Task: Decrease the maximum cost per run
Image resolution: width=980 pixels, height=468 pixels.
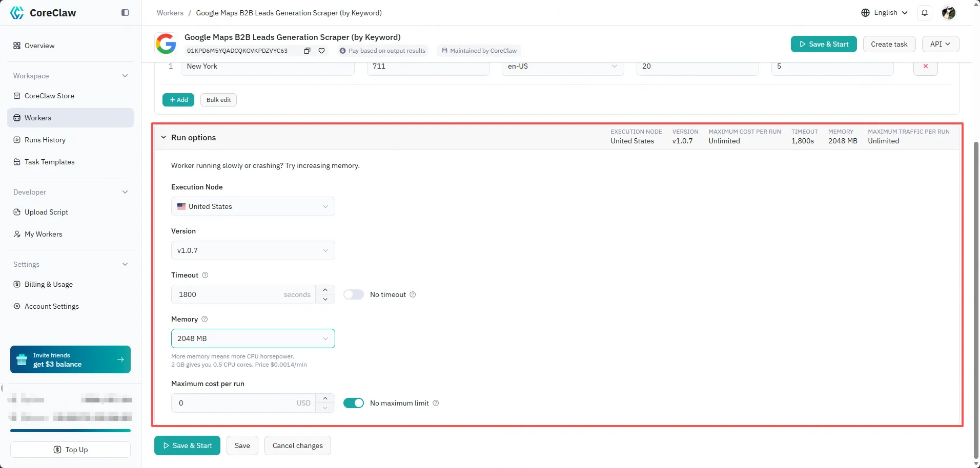Action: [x=325, y=408]
